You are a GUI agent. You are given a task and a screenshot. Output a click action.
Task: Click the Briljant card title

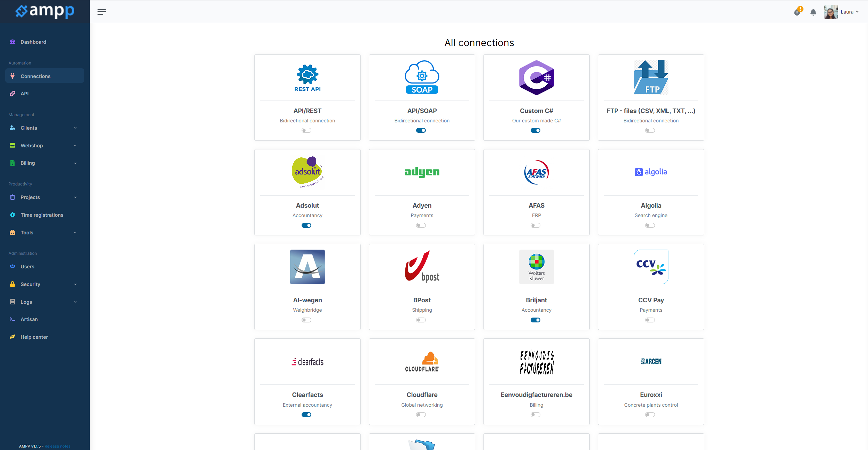(536, 300)
